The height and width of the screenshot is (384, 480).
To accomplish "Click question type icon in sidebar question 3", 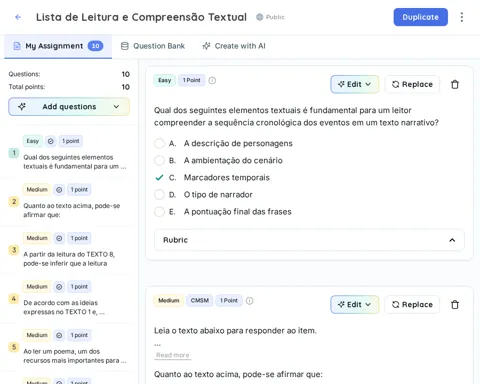I will click(59, 238).
